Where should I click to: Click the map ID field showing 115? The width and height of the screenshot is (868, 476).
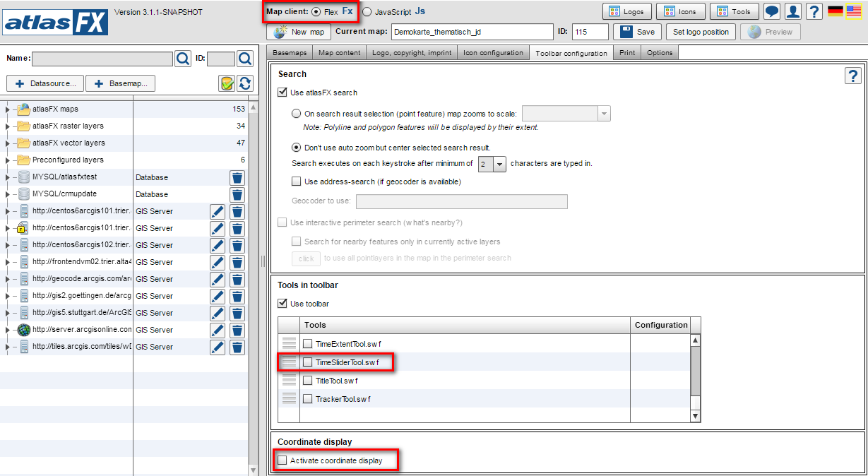click(591, 32)
